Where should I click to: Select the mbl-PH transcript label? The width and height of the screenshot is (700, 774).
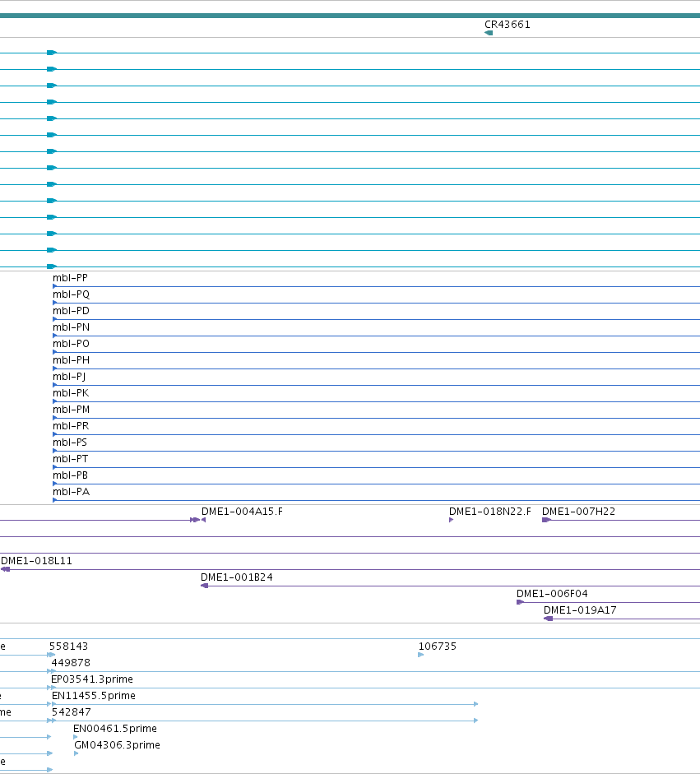coord(71,359)
